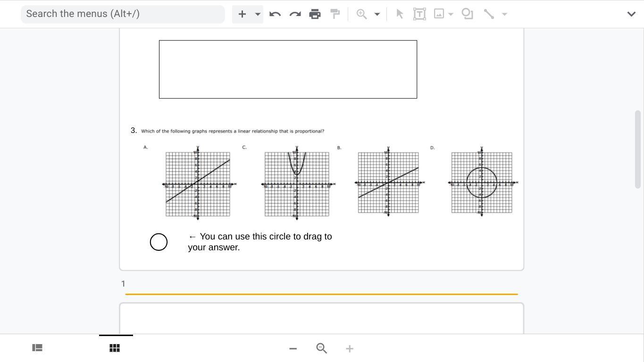This screenshot has width=644, height=362.
Task: Select graph B with line through origin
Action: point(389,182)
